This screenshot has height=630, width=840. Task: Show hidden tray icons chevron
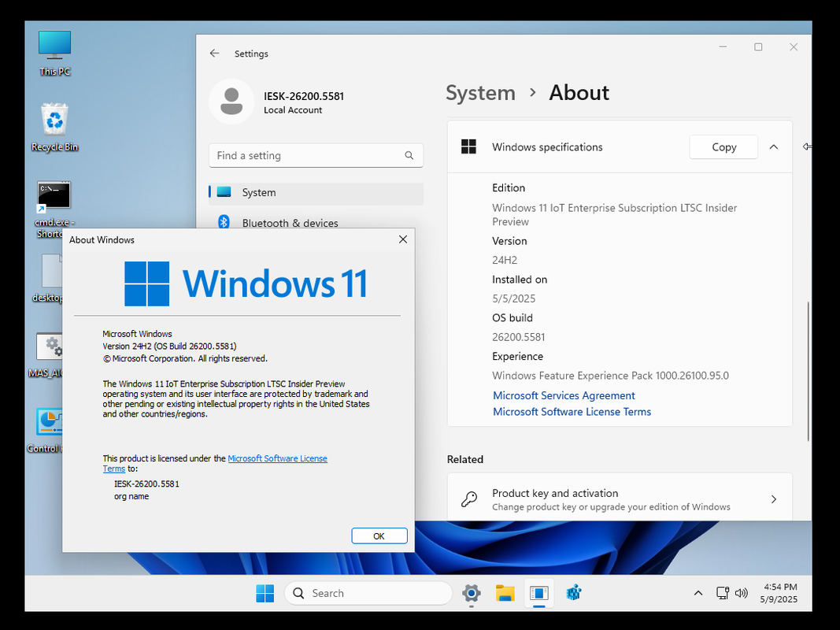tap(698, 593)
